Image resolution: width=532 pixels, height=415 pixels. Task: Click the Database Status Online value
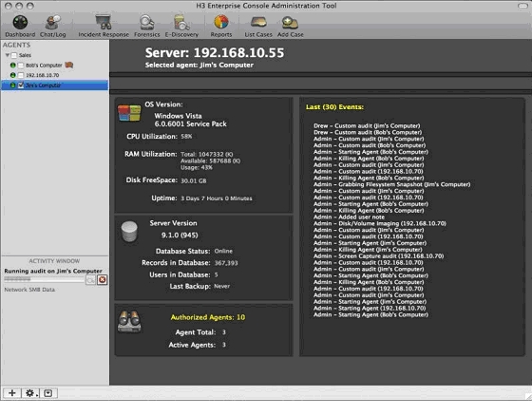point(223,252)
